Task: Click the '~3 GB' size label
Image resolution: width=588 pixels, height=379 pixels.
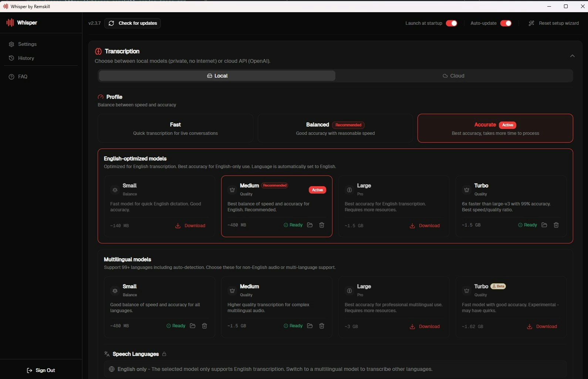Action: tap(351, 327)
